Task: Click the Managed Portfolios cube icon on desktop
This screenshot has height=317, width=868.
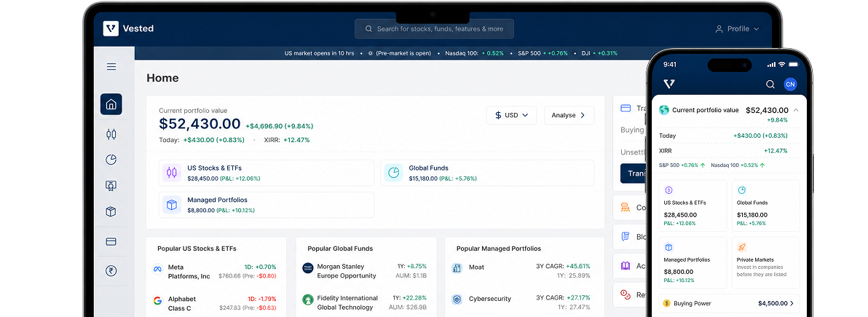Action: (172, 205)
